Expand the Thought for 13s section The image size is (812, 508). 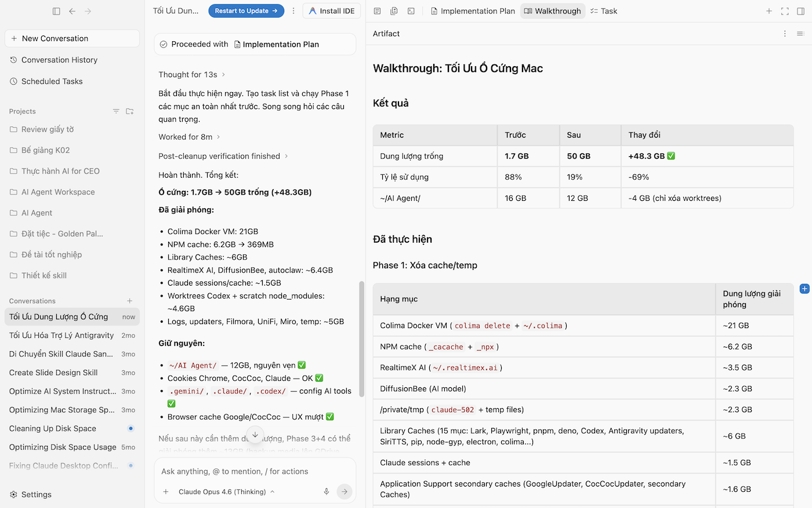click(192, 75)
